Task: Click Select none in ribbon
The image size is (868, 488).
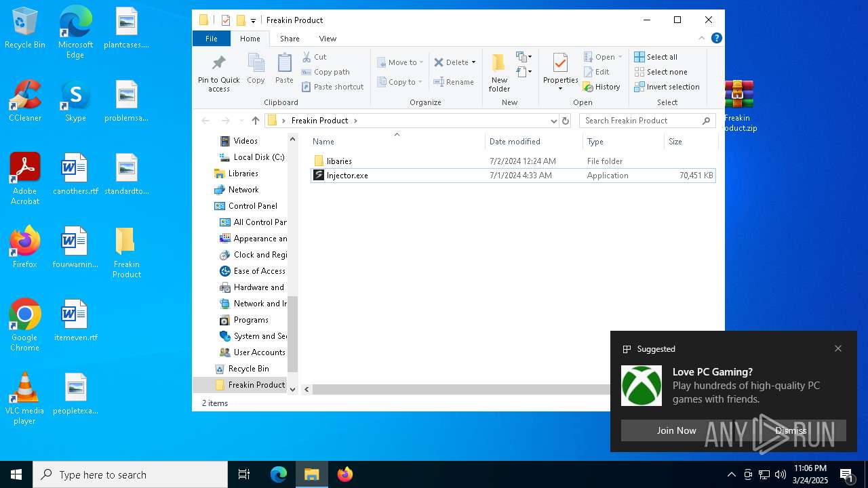Action: (x=660, y=72)
